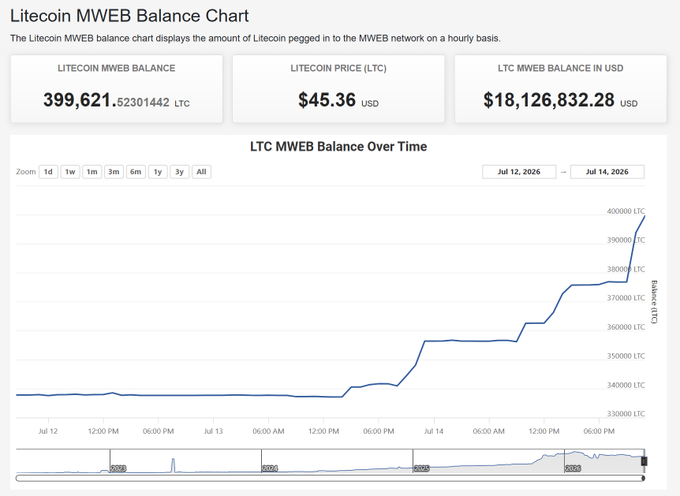Click the Jul 13 x-axis label
The height and width of the screenshot is (496, 680).
[213, 431]
